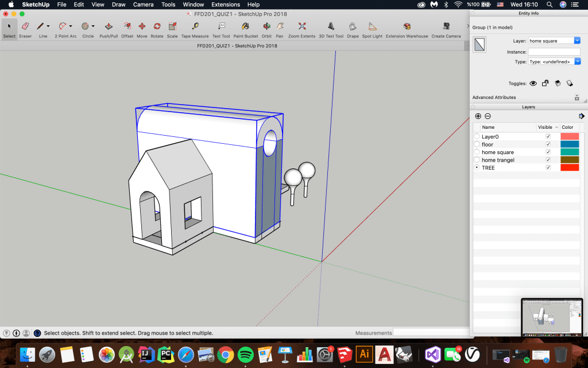Activate the Push/Pull tool
Viewport: 588px width, 368px height.
[x=109, y=26]
